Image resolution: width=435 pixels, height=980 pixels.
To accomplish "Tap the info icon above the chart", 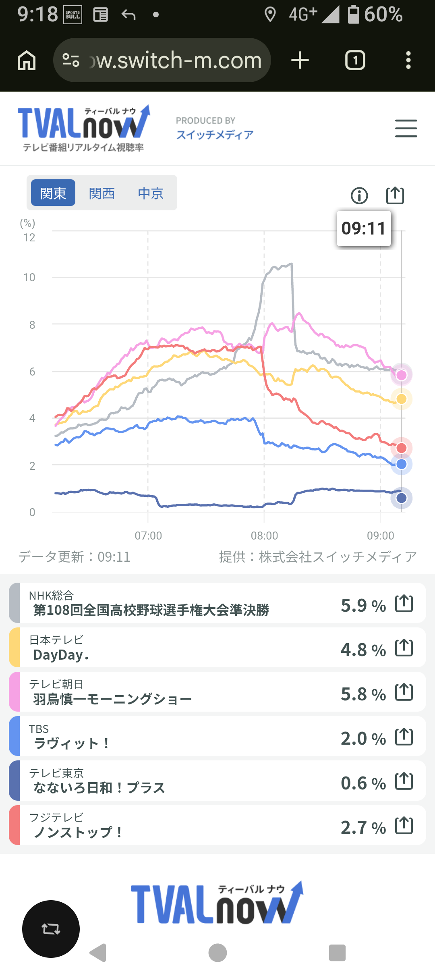I will click(359, 196).
